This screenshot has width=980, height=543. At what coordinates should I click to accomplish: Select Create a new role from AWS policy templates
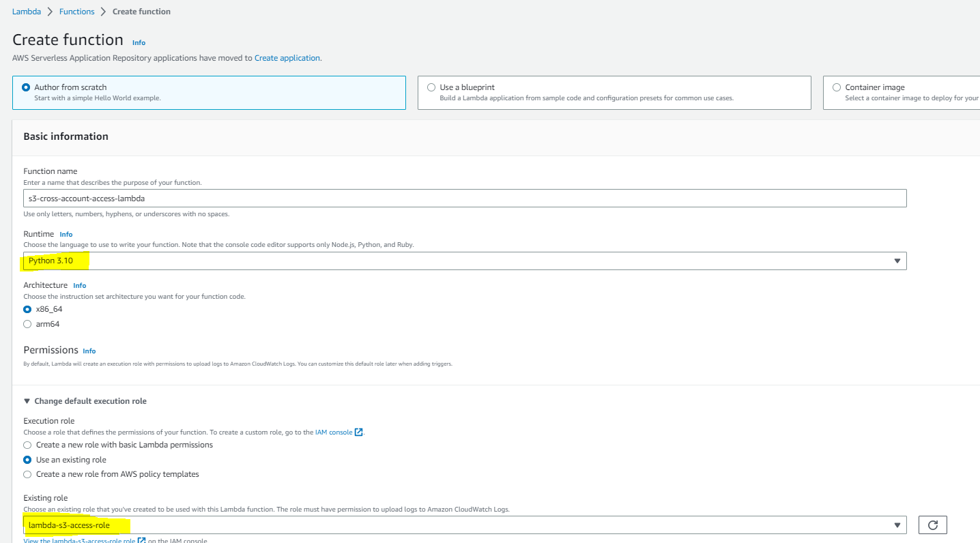pos(27,474)
